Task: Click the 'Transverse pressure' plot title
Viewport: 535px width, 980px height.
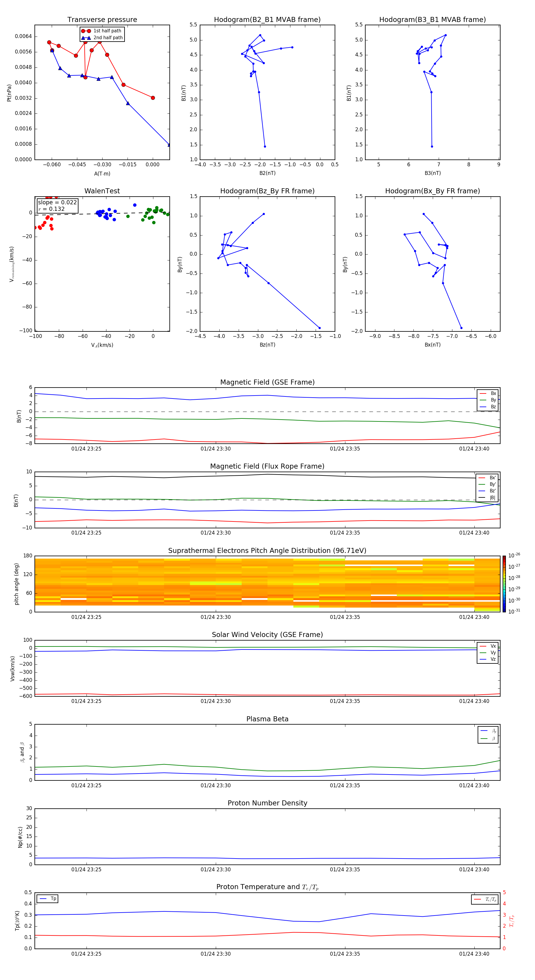Action: coord(102,20)
